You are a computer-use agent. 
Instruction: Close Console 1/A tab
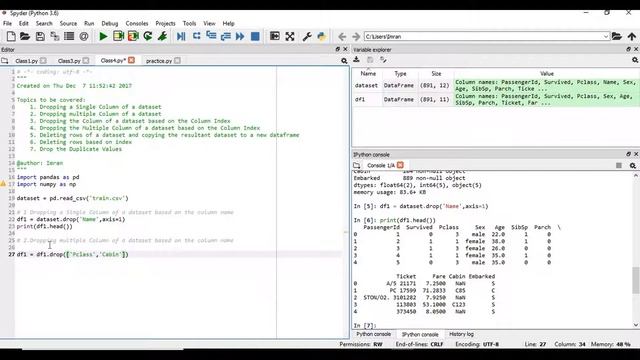coord(400,165)
